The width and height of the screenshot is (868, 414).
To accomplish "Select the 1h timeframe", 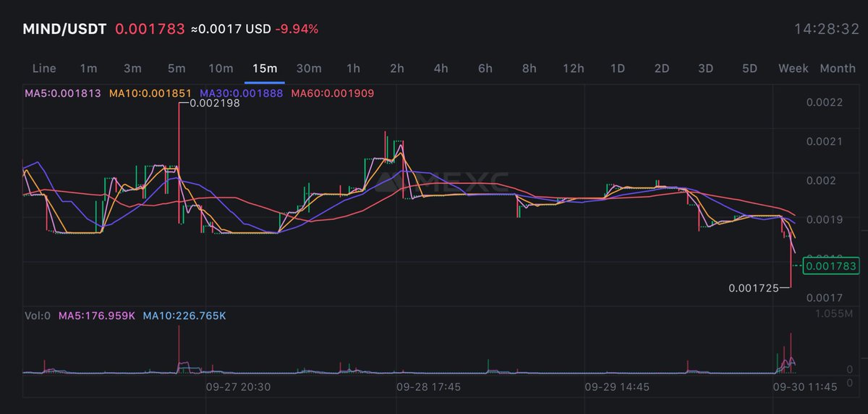I will point(353,68).
